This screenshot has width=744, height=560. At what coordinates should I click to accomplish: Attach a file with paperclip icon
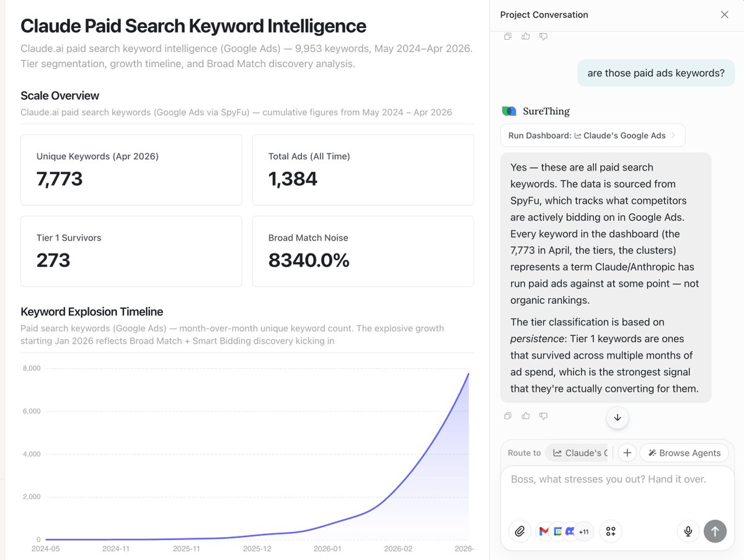(x=520, y=531)
